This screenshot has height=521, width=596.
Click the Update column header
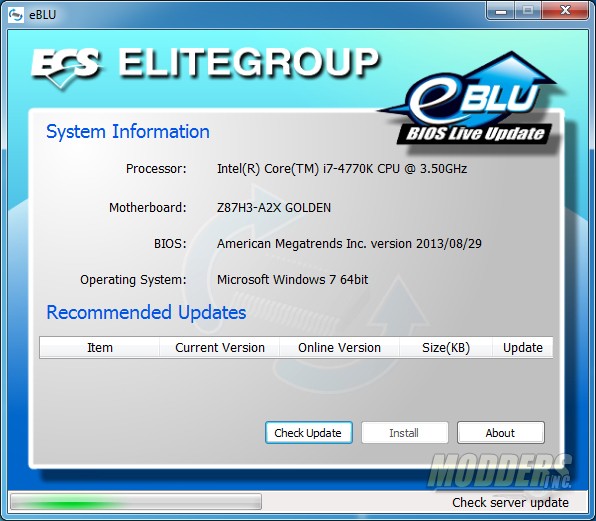click(523, 347)
